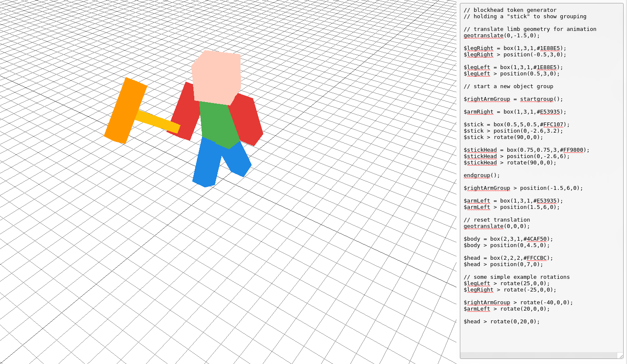627x364 pixels.
Task: Click the line "$legRight > rotate(-25,0,0);"
Action: [x=510, y=290]
